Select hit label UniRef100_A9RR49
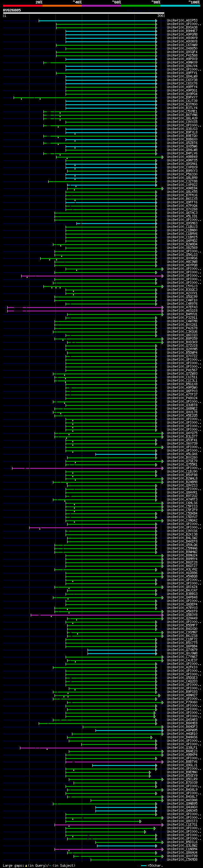The image size is (203, 868). coord(182,157)
